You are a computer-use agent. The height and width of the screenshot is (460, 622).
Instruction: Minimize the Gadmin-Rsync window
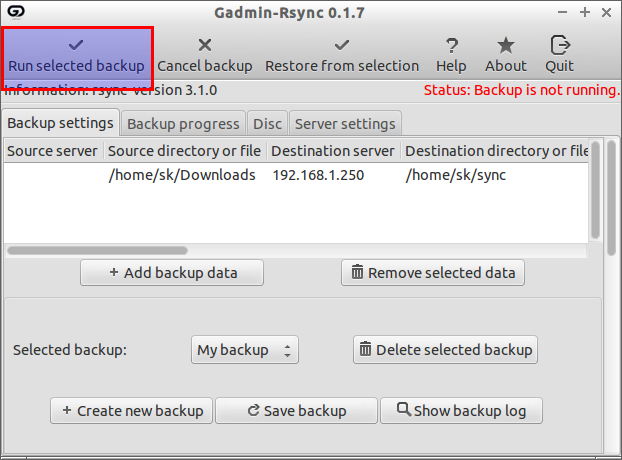point(562,12)
